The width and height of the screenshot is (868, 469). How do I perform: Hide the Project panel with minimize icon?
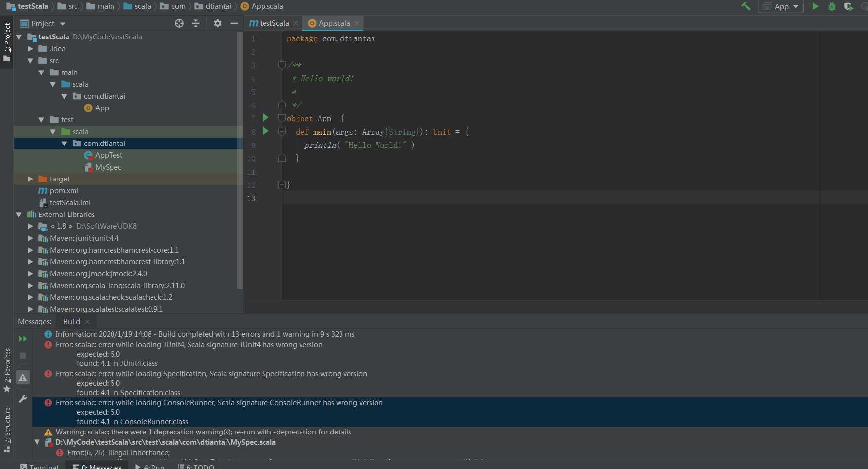click(x=234, y=23)
